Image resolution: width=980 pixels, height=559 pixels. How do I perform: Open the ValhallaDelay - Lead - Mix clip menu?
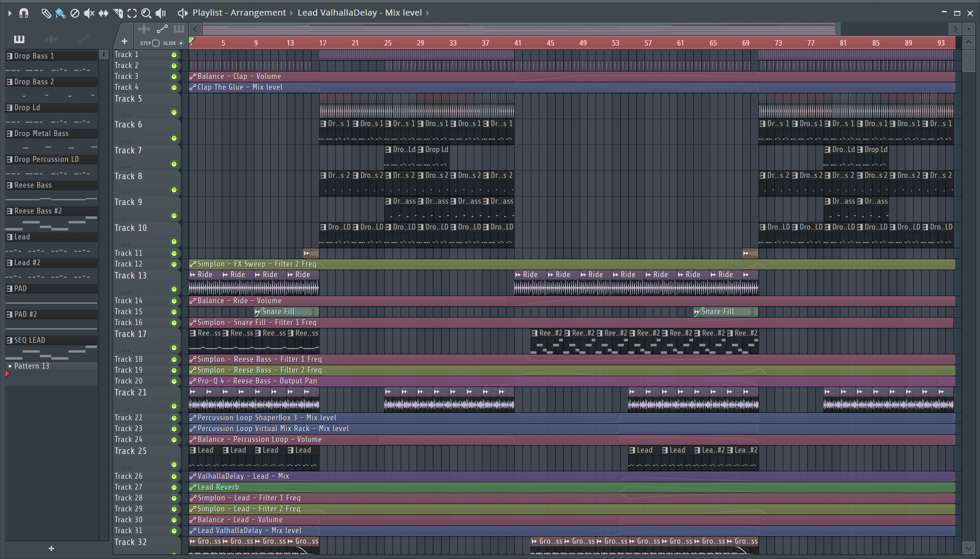click(193, 476)
